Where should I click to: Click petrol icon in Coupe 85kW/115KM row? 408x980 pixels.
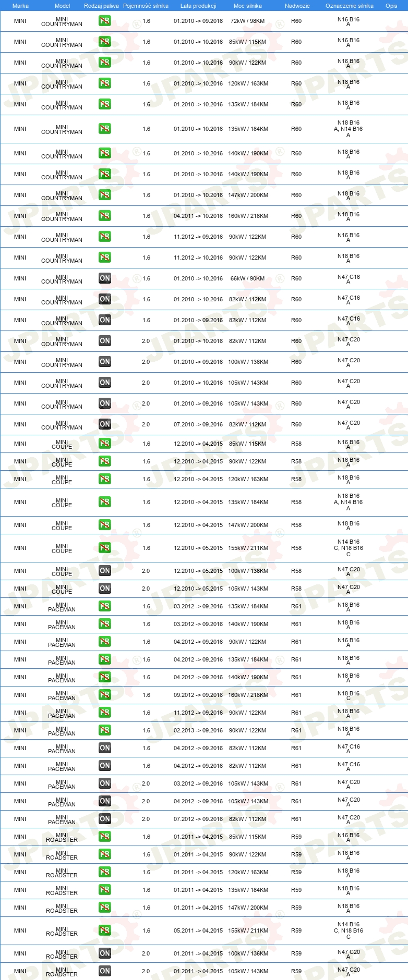click(105, 444)
